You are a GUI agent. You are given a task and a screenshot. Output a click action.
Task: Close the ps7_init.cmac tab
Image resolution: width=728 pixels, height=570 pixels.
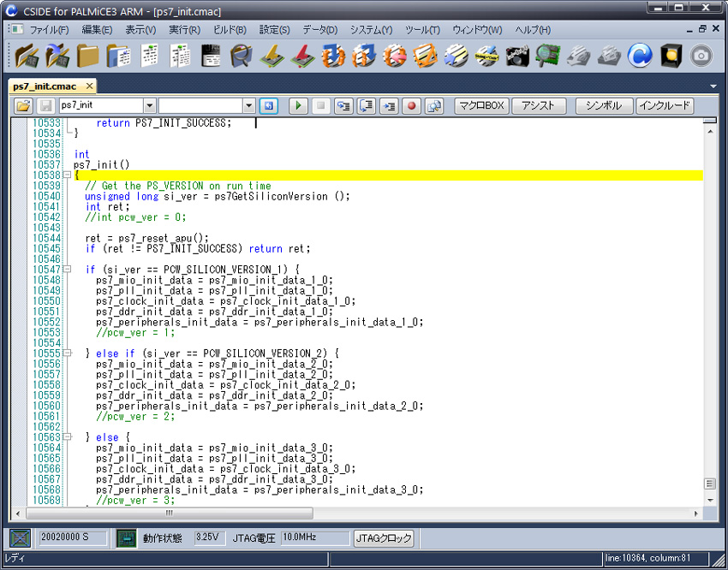click(x=89, y=86)
